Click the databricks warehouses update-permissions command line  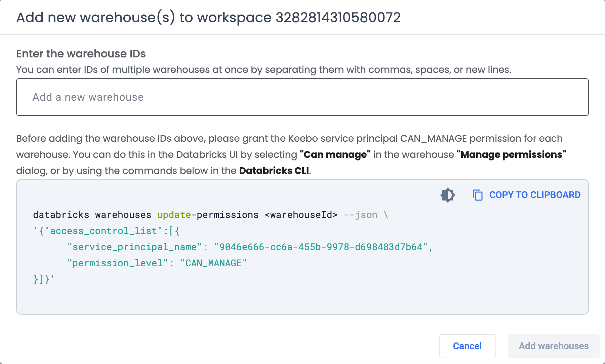point(211,215)
